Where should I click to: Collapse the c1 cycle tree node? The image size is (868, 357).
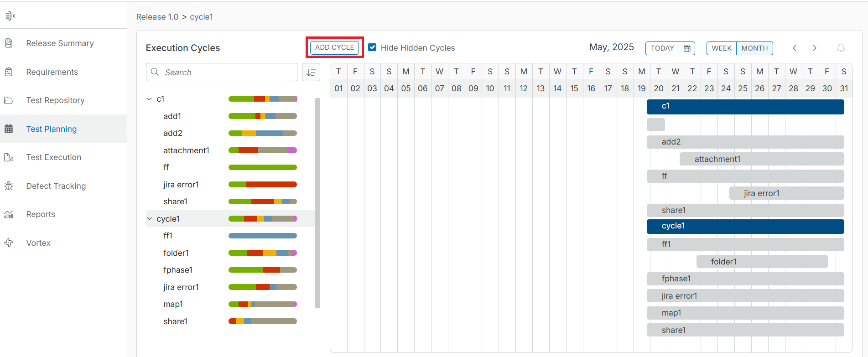(x=149, y=99)
